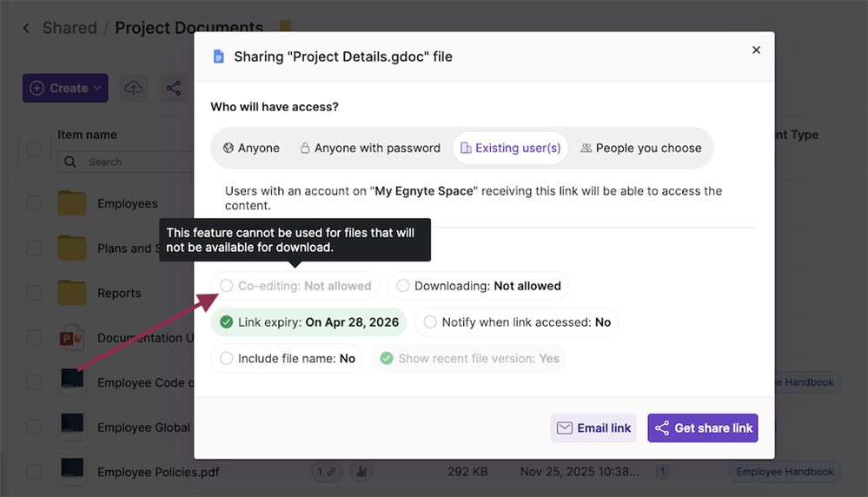Select the Anyone access option

pos(251,148)
